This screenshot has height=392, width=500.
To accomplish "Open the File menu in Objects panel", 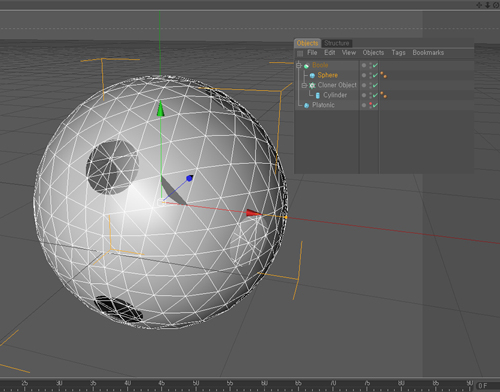I will pos(312,53).
